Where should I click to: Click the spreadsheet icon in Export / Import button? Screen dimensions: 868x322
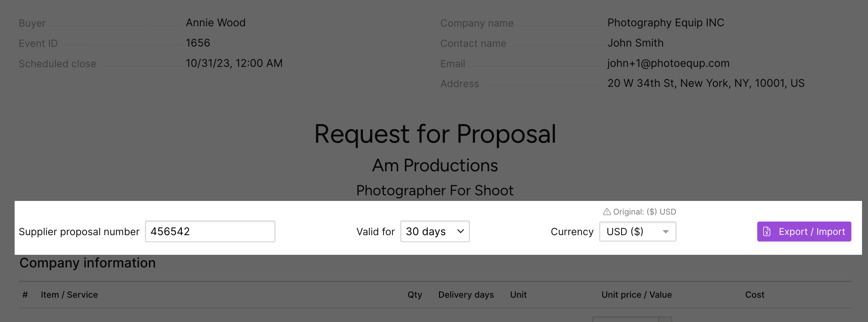pyautogui.click(x=767, y=232)
